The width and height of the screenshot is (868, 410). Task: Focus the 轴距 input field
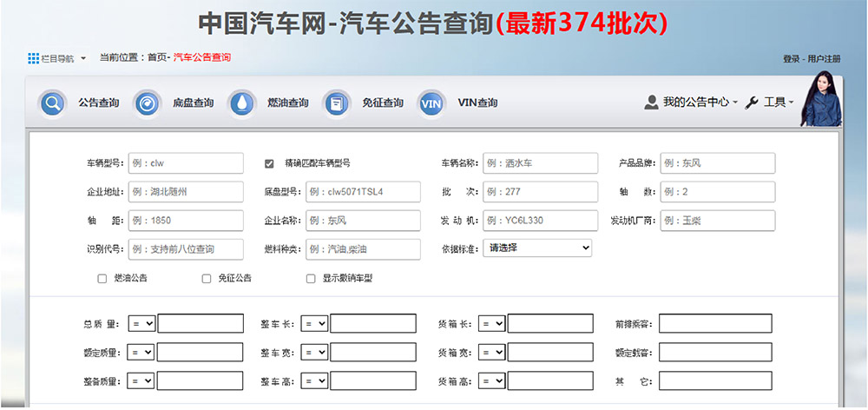point(186,221)
